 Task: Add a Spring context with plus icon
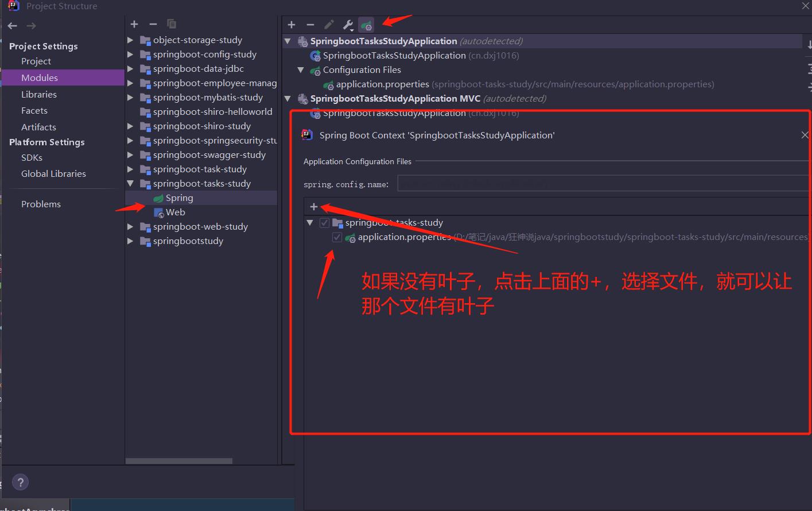[292, 25]
